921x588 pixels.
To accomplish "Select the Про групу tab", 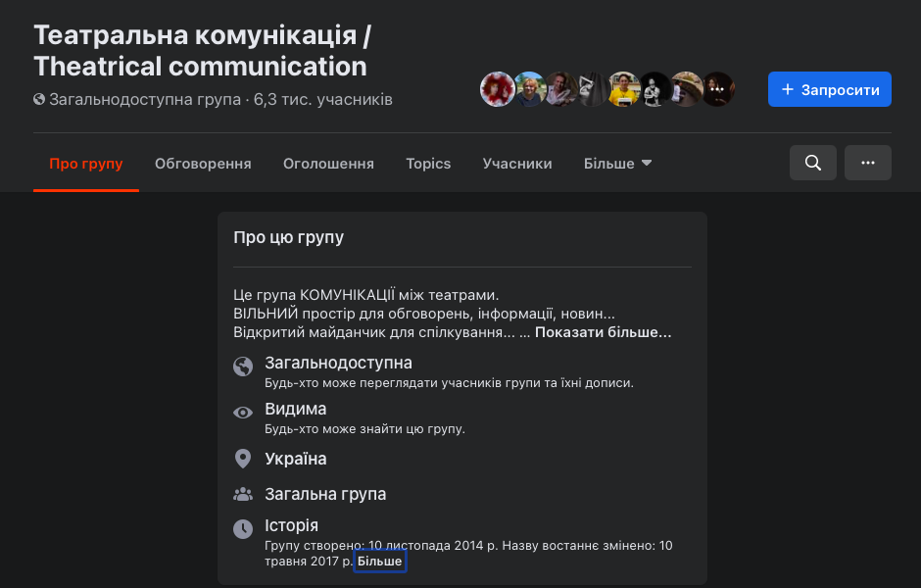I will [86, 164].
